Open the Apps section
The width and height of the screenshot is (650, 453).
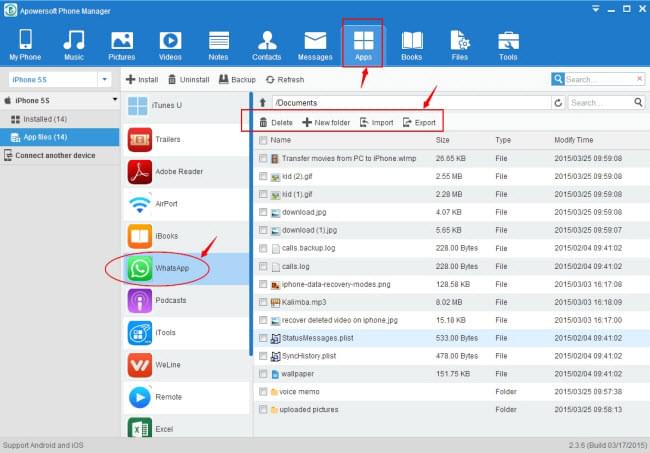coord(363,45)
